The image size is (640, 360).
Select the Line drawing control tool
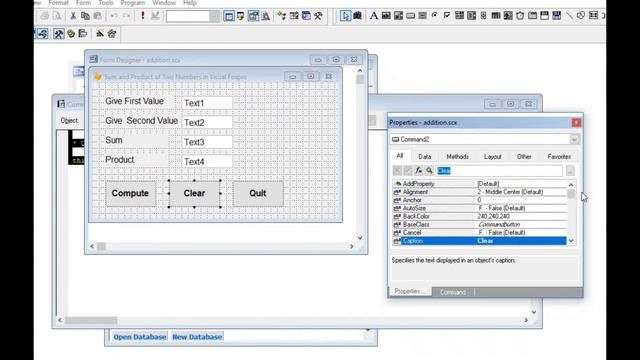pos(569,16)
